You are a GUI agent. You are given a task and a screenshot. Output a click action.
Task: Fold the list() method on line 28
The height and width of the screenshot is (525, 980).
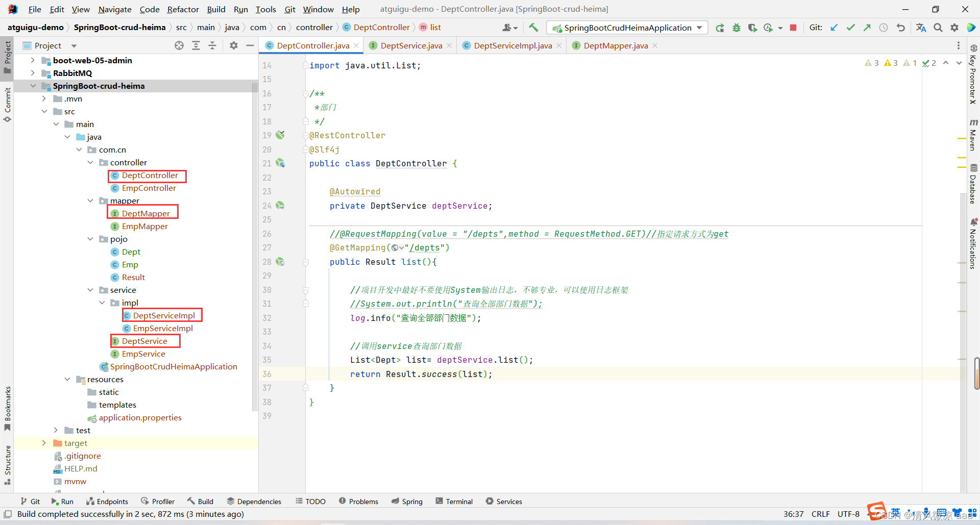(x=305, y=262)
